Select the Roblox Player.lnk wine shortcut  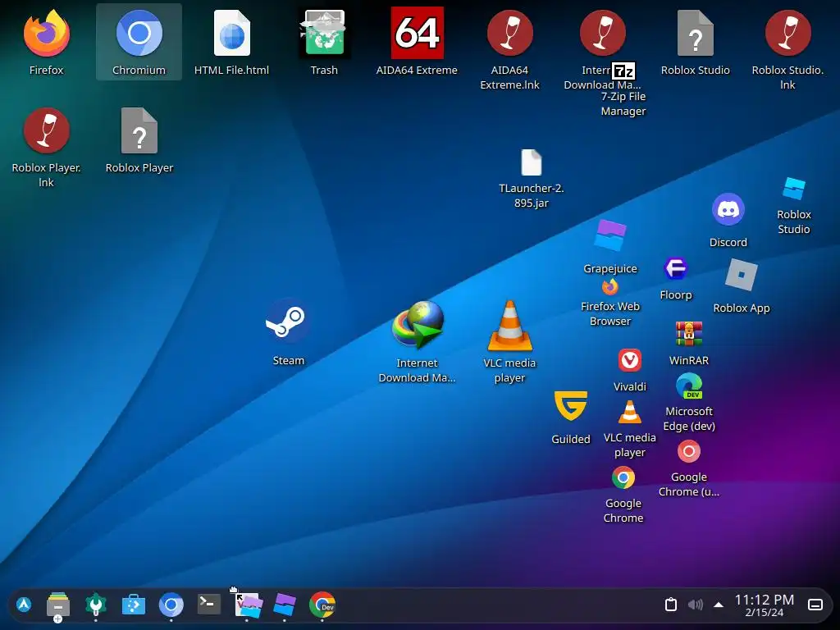[x=47, y=130]
